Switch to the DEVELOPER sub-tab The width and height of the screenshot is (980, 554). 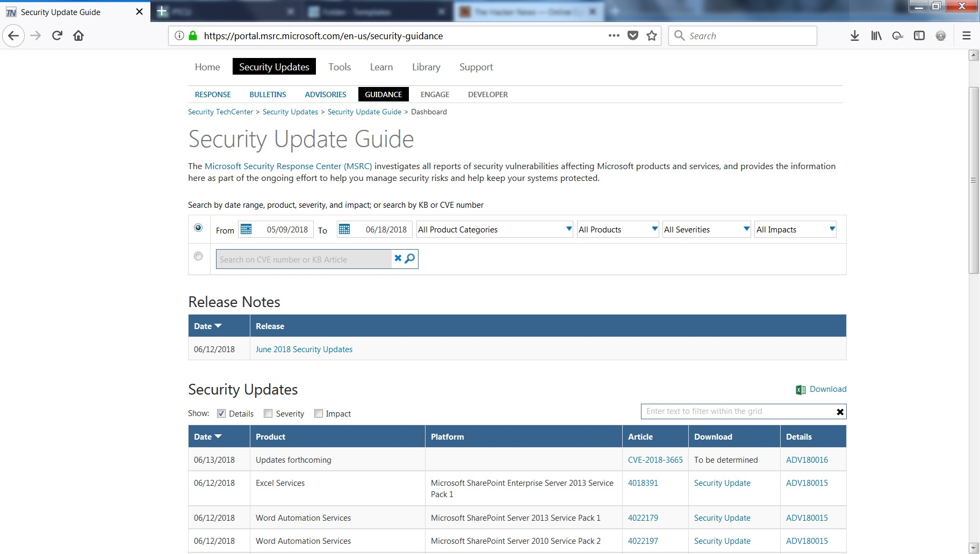click(x=488, y=94)
